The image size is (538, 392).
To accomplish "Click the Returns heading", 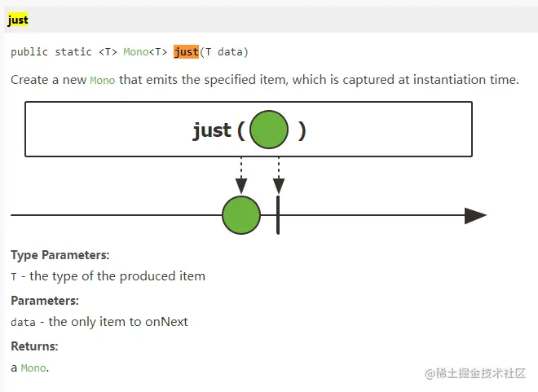I will (35, 346).
